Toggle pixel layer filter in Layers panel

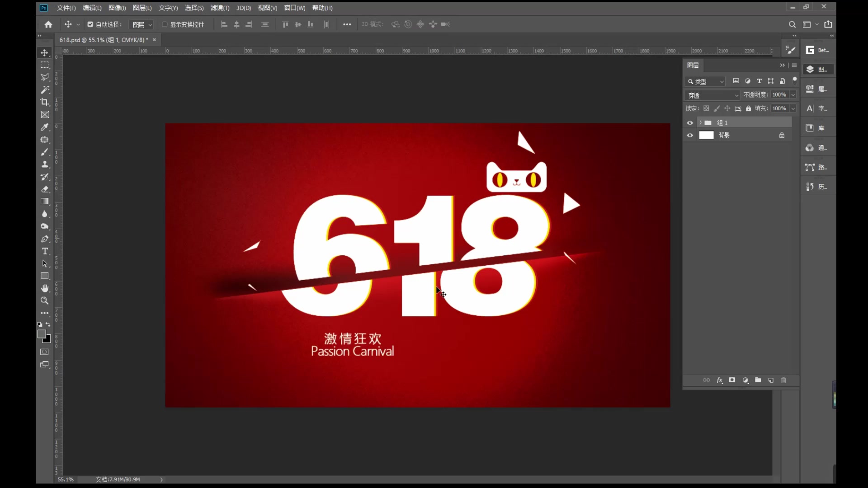point(736,81)
